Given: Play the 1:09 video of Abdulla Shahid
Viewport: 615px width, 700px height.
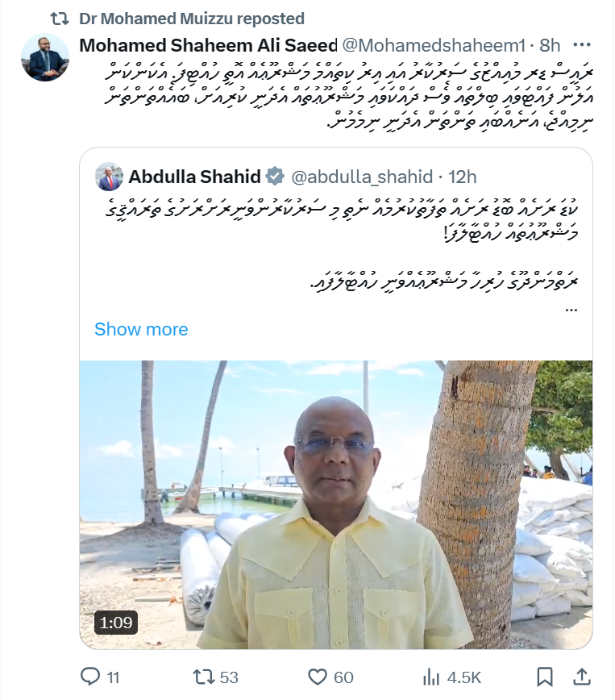Looking at the screenshot, I should [x=336, y=505].
